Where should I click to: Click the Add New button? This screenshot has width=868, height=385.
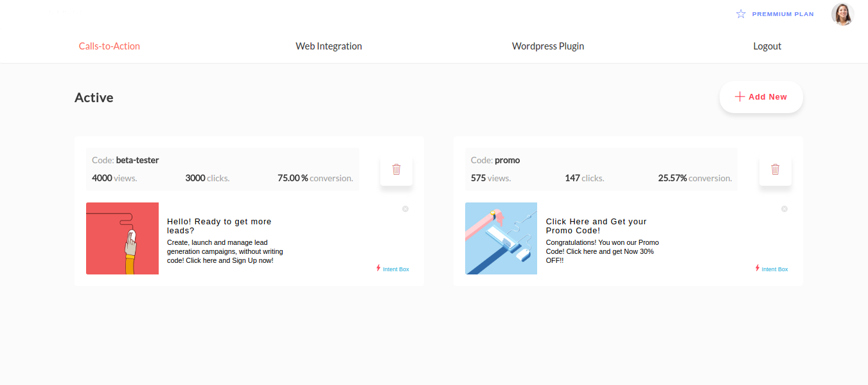click(761, 97)
